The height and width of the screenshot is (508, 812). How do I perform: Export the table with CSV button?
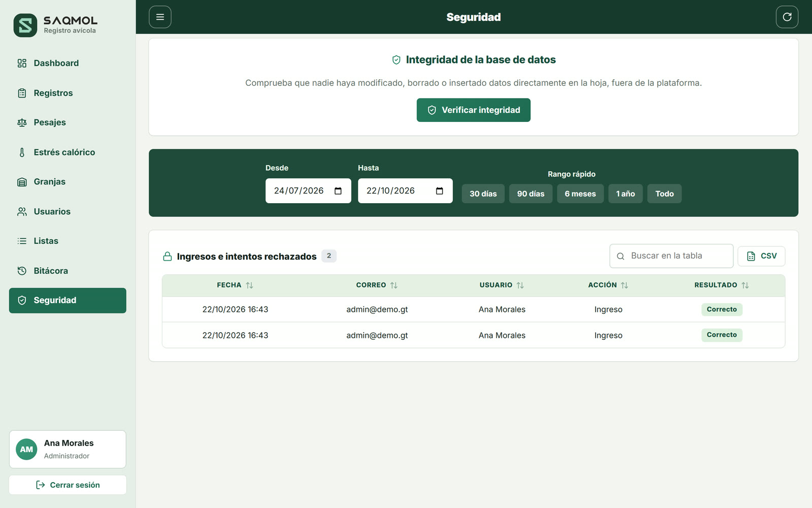point(761,256)
